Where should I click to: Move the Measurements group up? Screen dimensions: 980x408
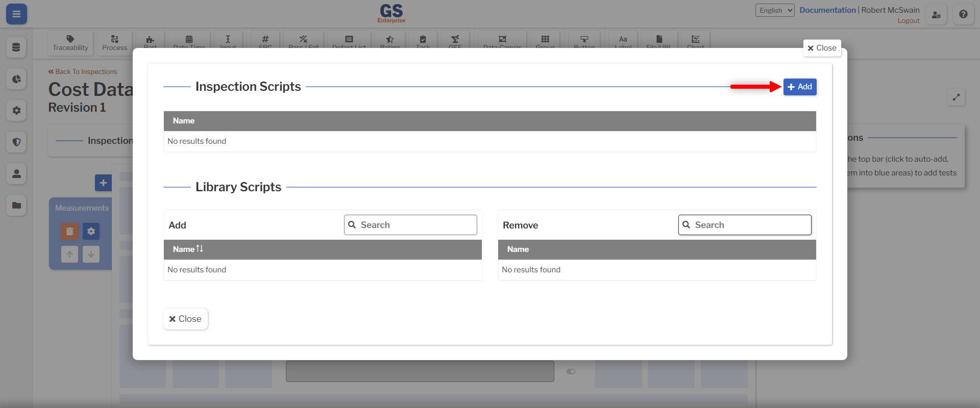70,254
